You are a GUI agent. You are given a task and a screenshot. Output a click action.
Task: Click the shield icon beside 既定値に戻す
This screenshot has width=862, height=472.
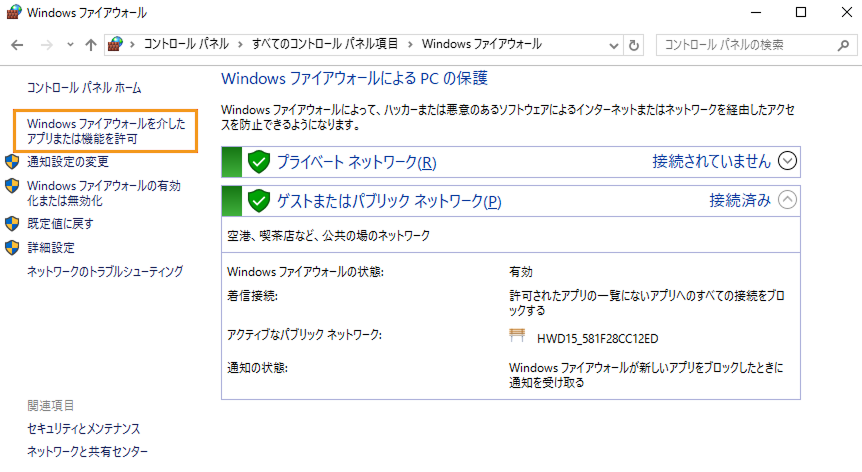coord(12,224)
